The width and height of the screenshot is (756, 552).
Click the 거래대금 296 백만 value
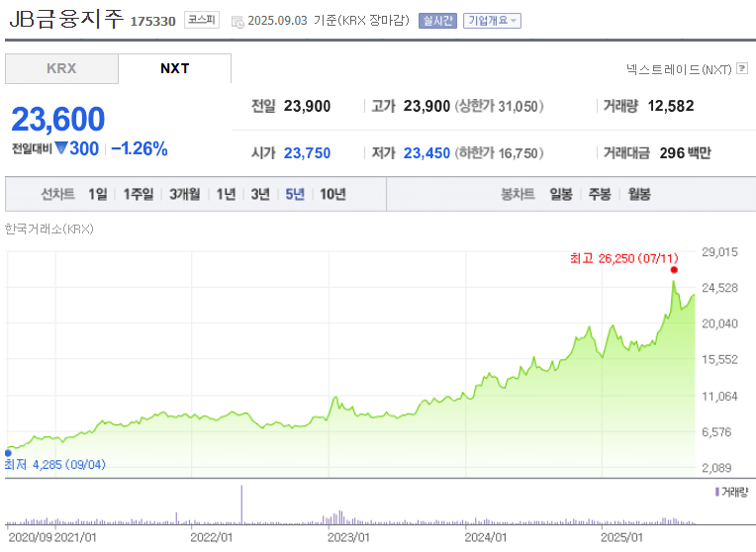(685, 153)
